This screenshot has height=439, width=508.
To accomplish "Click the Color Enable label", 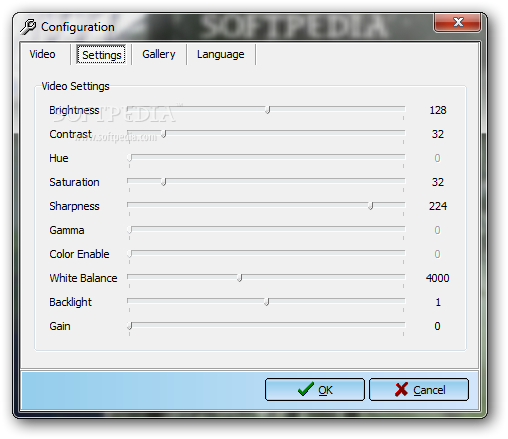I will 79,254.
